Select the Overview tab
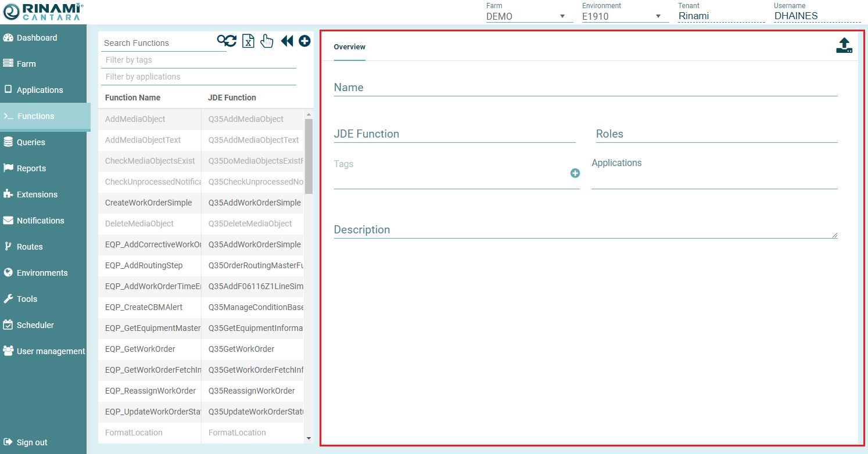Viewport: 868px width, 454px height. point(350,47)
